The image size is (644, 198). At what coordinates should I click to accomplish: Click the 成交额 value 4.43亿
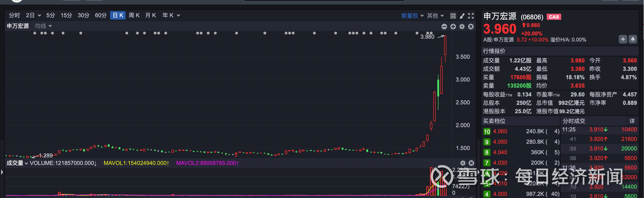[523, 69]
